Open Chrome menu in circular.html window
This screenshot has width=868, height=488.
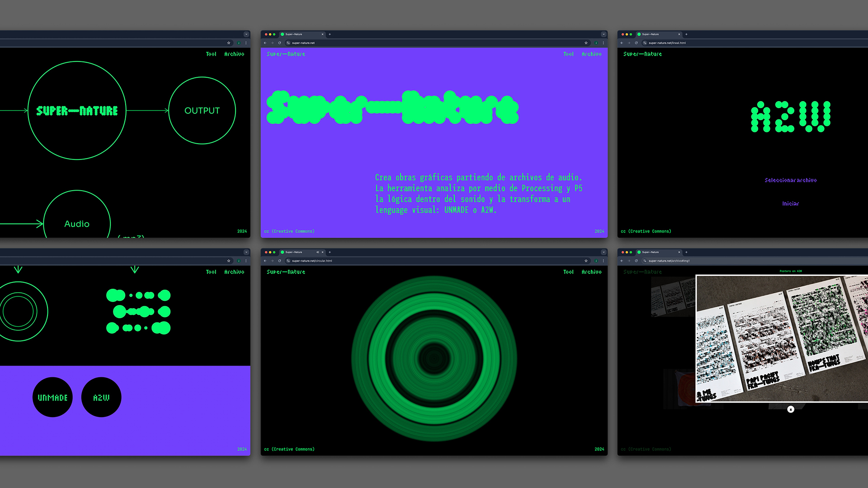pyautogui.click(x=603, y=261)
